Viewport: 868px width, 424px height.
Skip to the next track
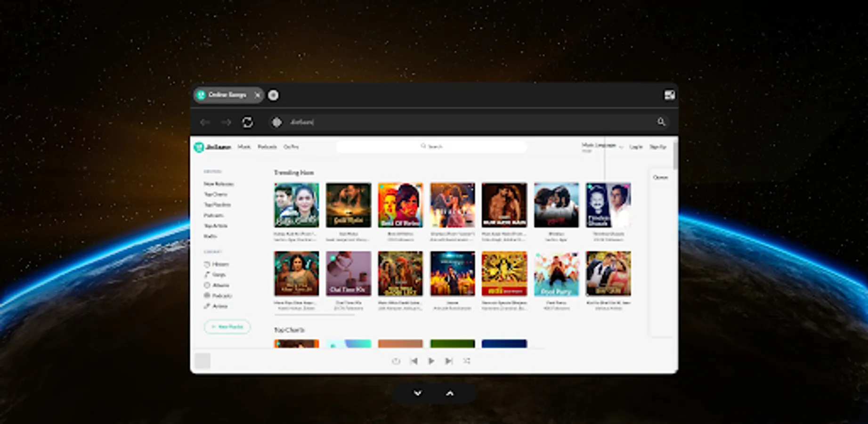pos(449,361)
